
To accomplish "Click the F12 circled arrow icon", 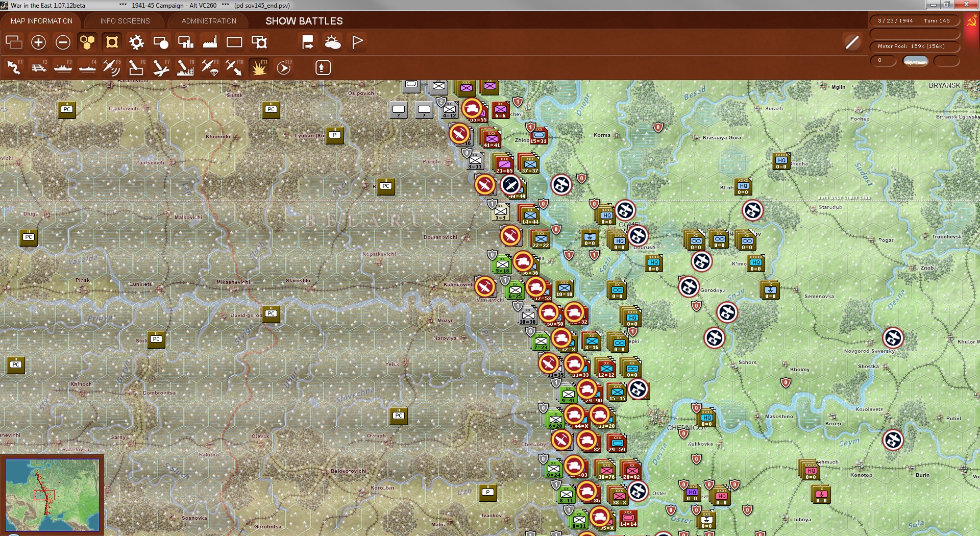I will [x=284, y=67].
